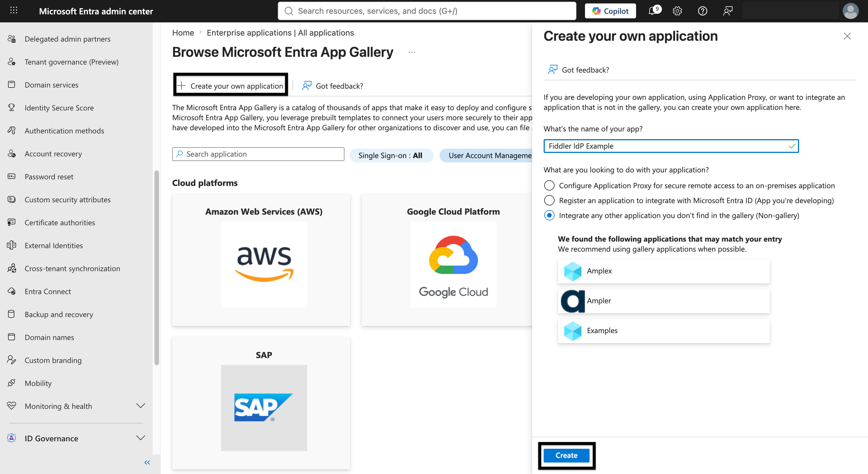868x474 pixels.
Task: Open the ellipsis menu beside page title
Action: coord(412,52)
